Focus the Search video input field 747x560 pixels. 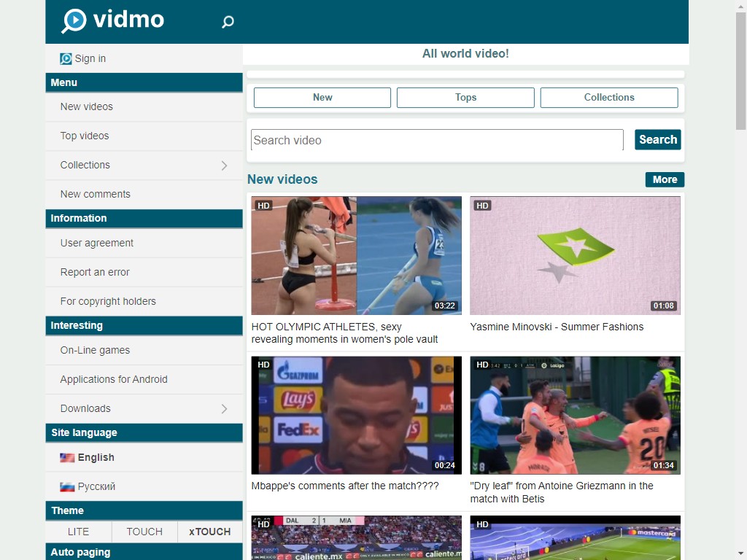437,140
